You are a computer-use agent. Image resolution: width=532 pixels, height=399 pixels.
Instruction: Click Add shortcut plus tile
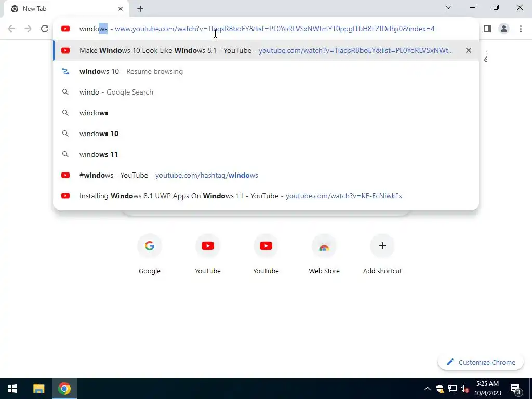(x=382, y=254)
